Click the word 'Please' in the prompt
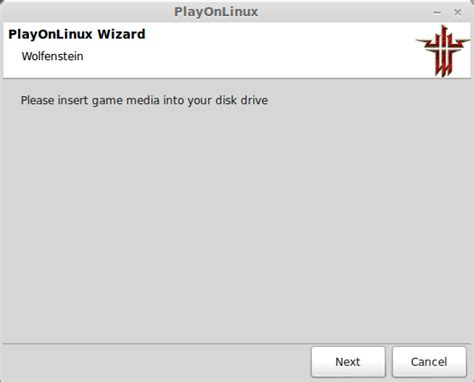Image resolution: width=474 pixels, height=382 pixels. click(37, 100)
